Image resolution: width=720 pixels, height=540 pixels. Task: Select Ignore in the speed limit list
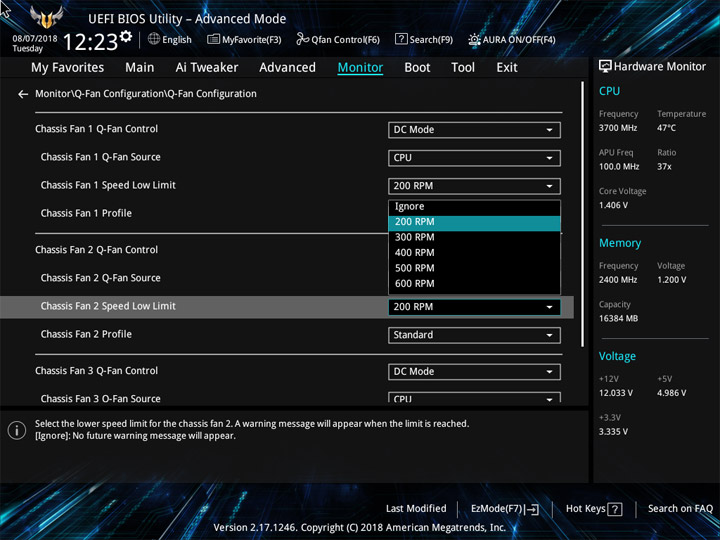[x=474, y=207]
